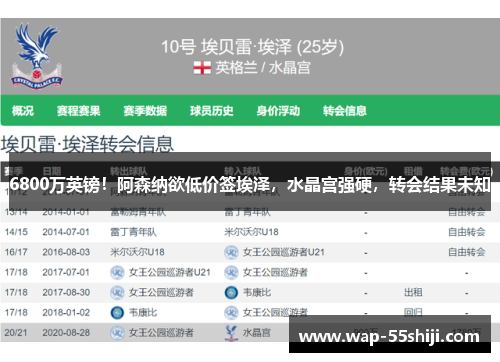Click the 6800万英镑 headline banner text
The image size is (500, 362).
click(x=250, y=185)
